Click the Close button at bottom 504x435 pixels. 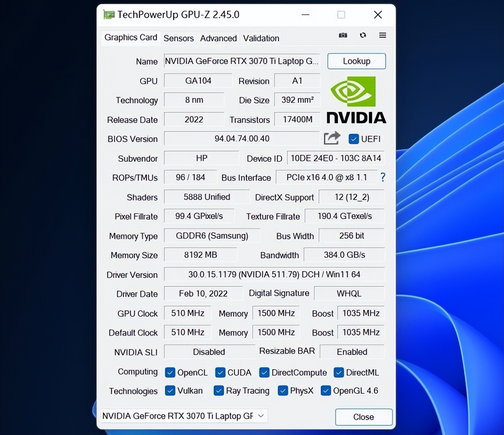point(364,417)
